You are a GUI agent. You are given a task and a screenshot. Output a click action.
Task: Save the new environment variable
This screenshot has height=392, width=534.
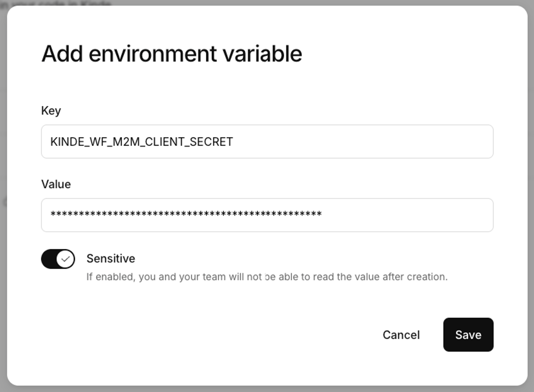click(468, 335)
